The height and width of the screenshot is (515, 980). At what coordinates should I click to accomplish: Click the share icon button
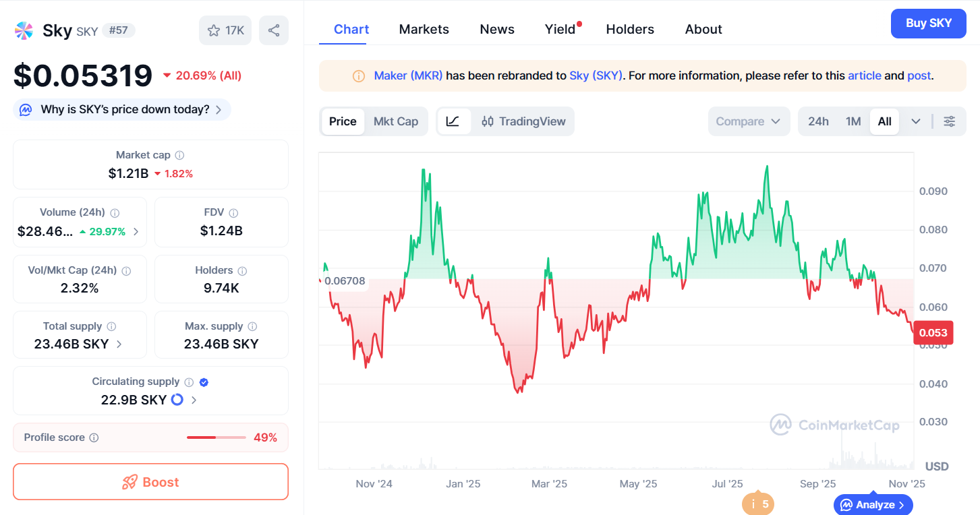[x=274, y=30]
